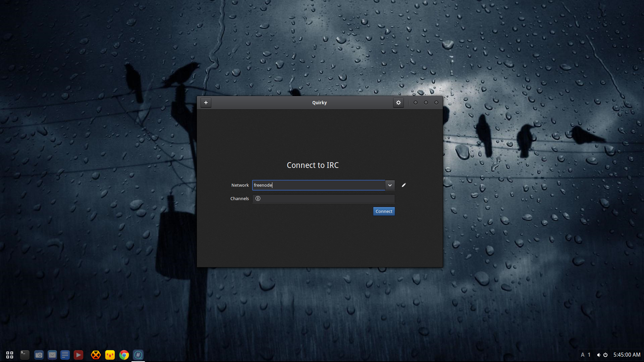Click inside the Channels input field

pyautogui.click(x=324, y=198)
